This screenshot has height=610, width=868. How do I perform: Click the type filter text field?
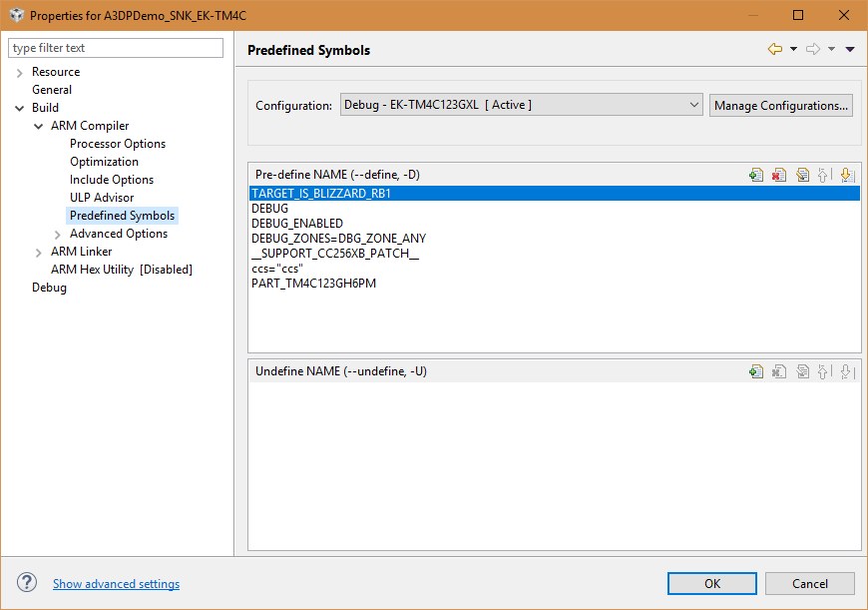tap(116, 48)
